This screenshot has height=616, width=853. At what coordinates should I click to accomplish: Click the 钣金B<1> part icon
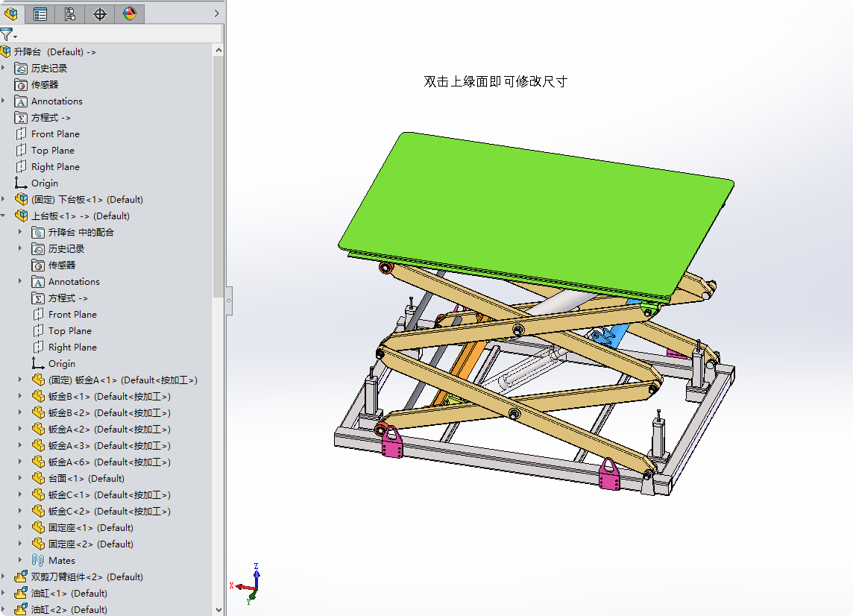tap(38, 396)
